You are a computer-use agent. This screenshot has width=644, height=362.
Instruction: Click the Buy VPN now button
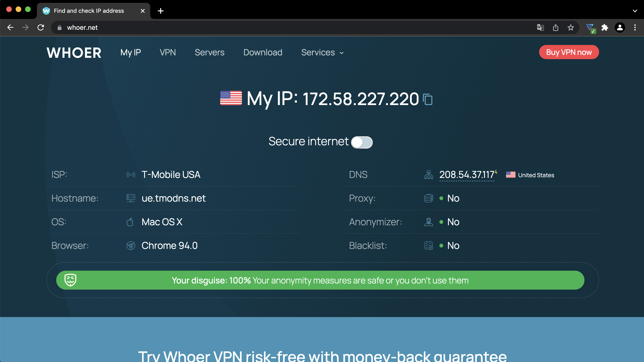click(x=569, y=52)
